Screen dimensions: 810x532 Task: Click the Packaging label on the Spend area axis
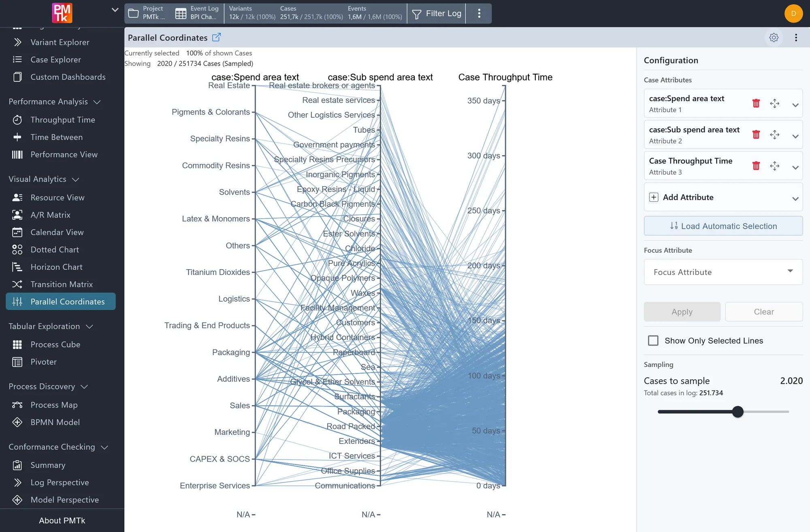[231, 352]
